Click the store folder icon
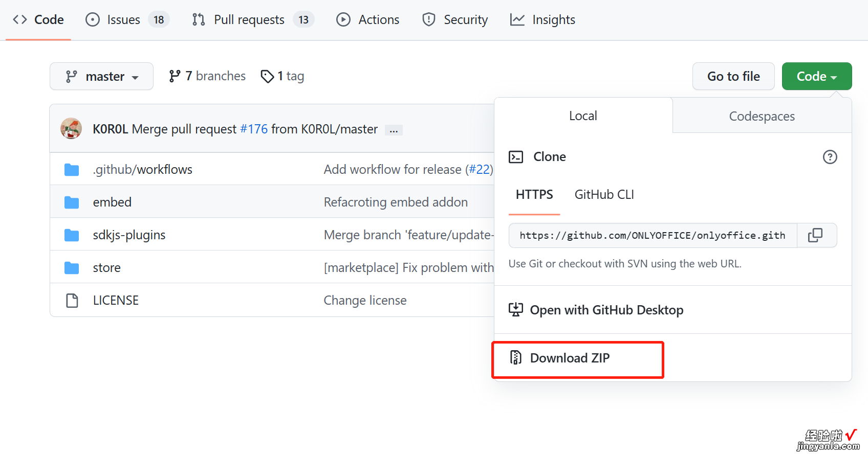 coord(72,268)
